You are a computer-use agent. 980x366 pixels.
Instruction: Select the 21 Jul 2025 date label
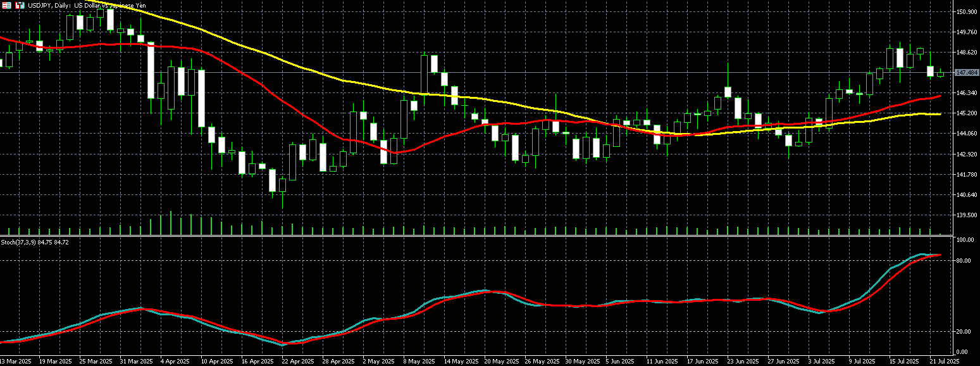[945, 361]
